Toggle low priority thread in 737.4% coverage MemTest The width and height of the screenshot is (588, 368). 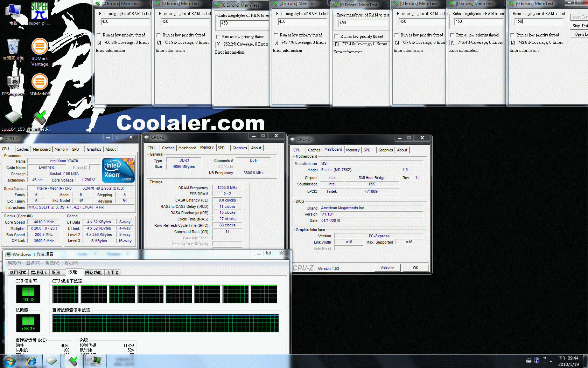point(336,36)
